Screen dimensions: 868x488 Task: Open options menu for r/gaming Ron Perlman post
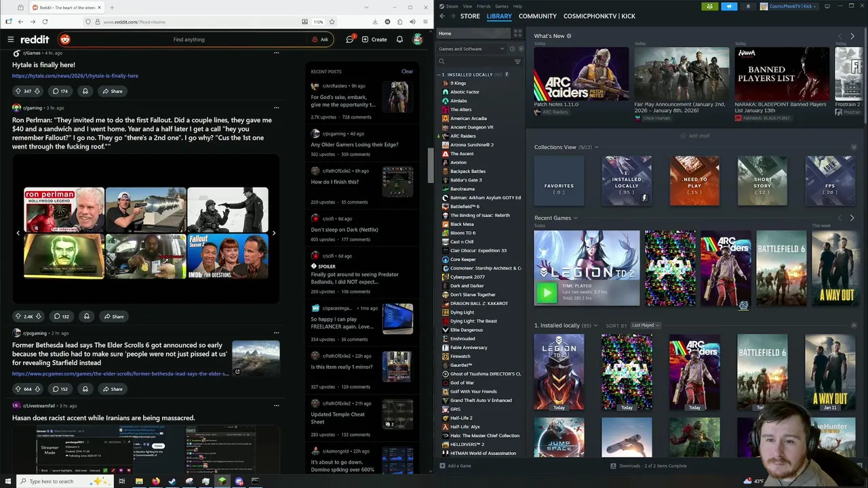coord(276,108)
